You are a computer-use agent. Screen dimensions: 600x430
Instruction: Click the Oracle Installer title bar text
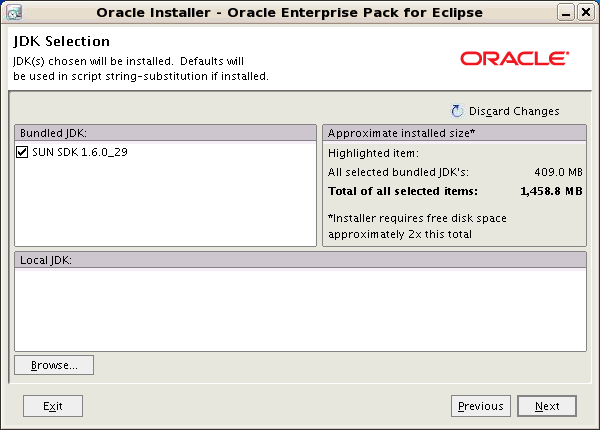(289, 13)
